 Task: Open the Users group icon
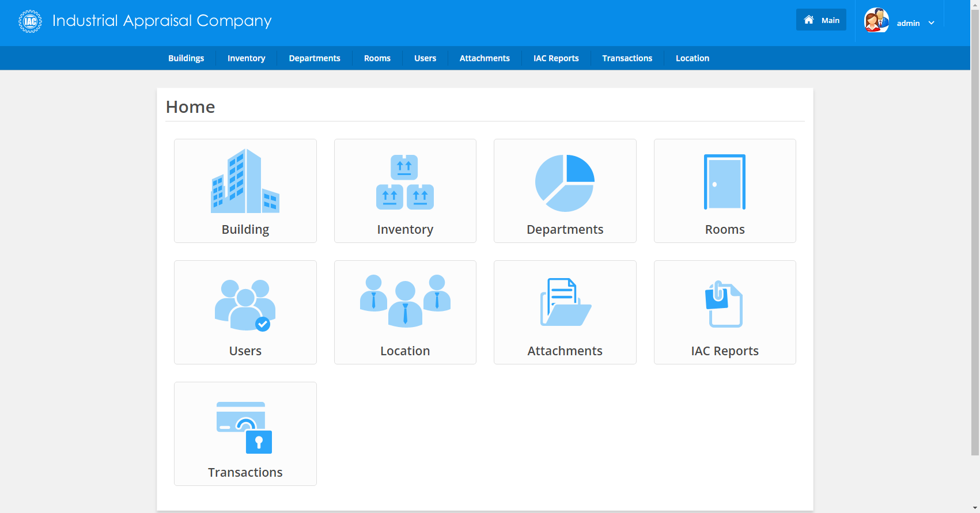(x=245, y=305)
